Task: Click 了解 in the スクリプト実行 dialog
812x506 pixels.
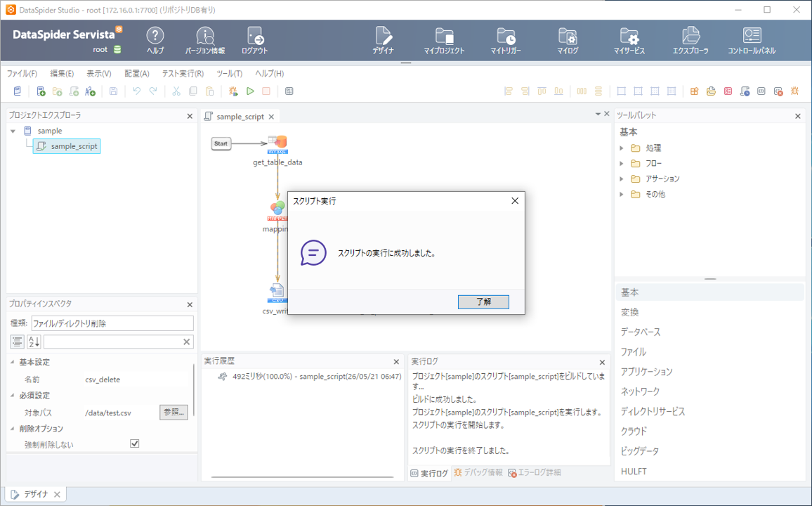Action: tap(483, 301)
